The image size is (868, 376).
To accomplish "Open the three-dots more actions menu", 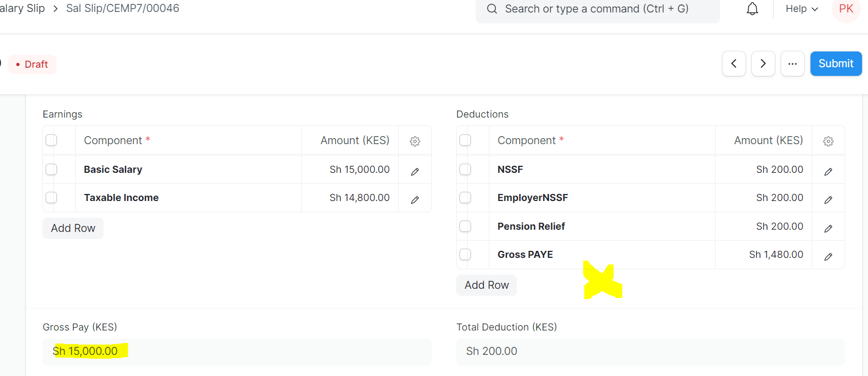I will 793,64.
